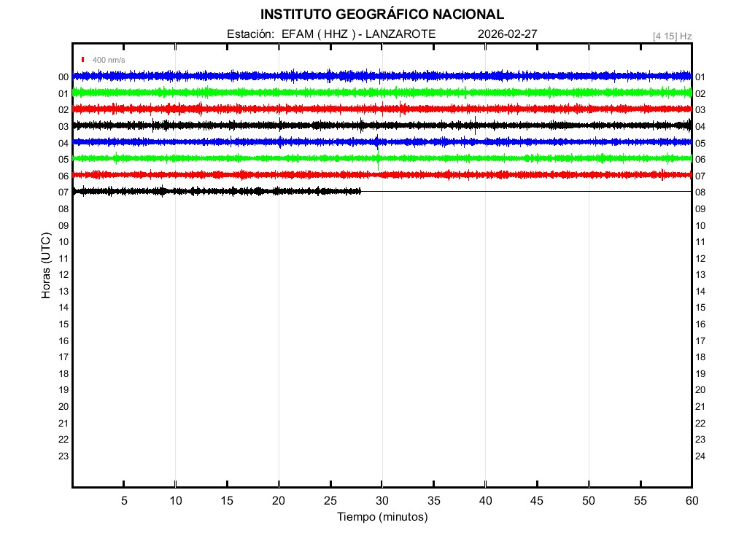Click the red 400 nm/s scale bar

tap(83, 60)
